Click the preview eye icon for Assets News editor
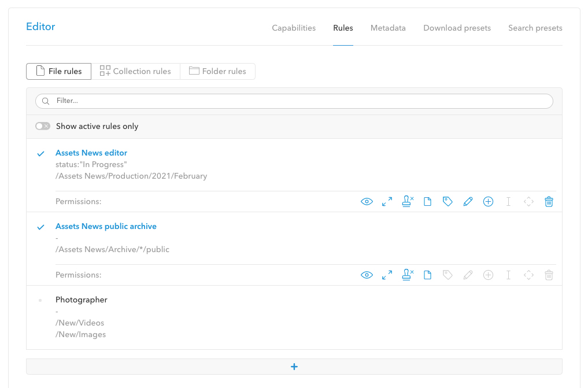This screenshot has width=588, height=388. click(x=367, y=201)
